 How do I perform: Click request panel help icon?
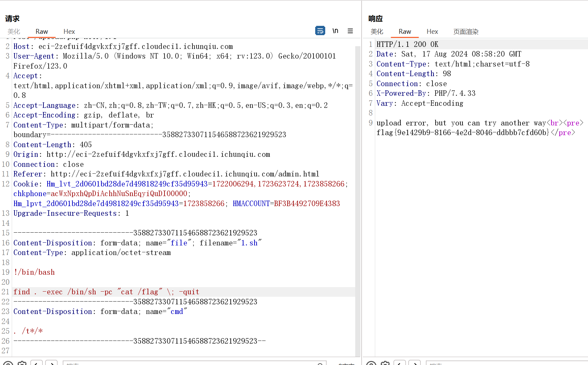pyautogui.click(x=8, y=363)
